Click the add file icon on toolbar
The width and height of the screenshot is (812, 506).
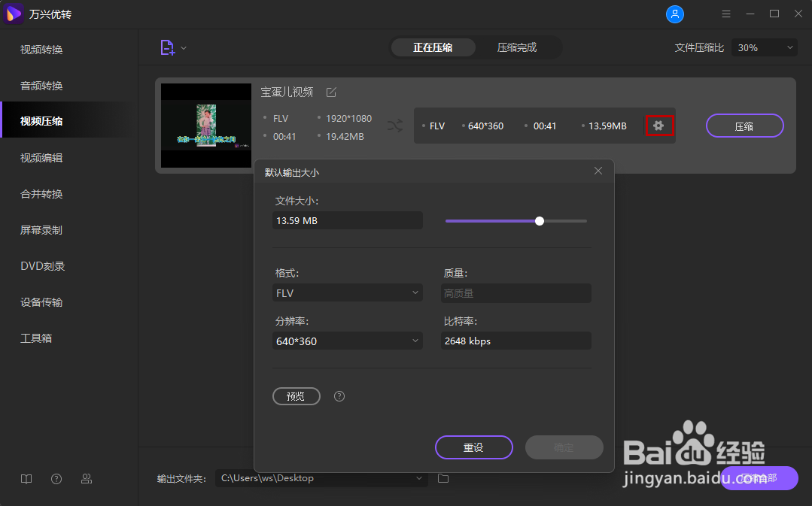click(166, 47)
